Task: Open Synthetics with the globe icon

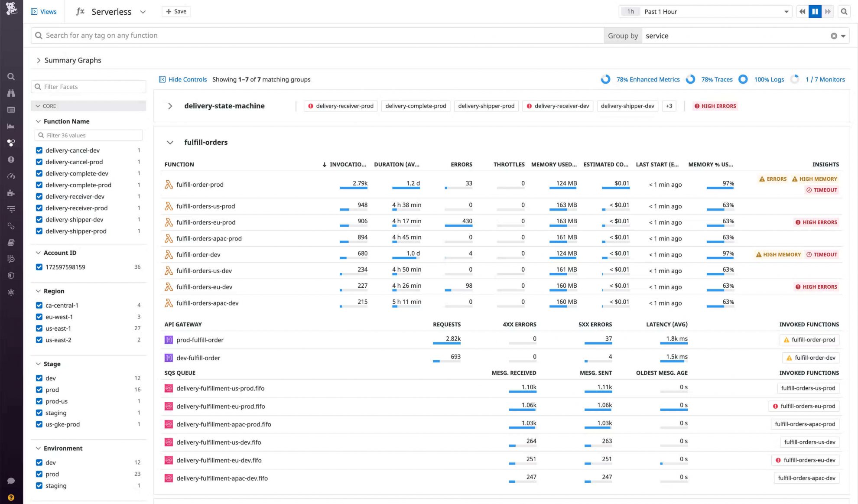Action: [11, 293]
